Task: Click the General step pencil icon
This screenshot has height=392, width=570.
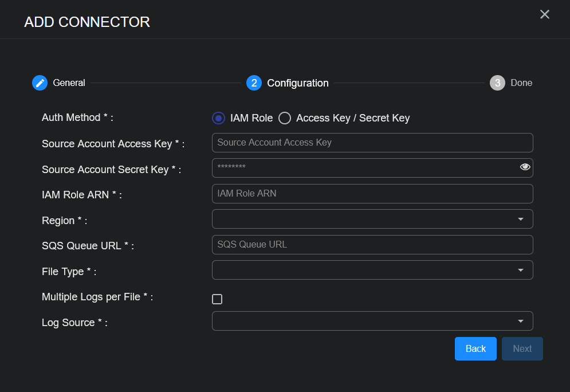Action: (40, 83)
